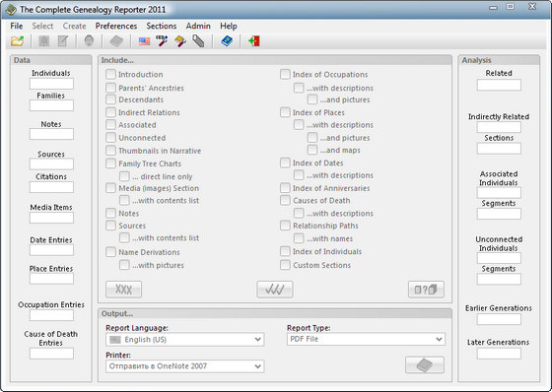The image size is (552, 392).
Task: Toggle Index of Individuals checkbox
Action: tap(285, 251)
